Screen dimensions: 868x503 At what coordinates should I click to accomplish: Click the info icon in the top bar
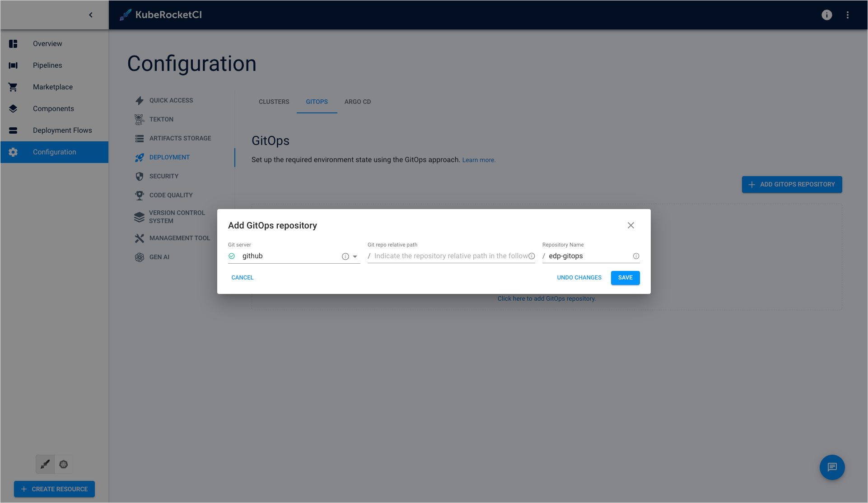pos(826,14)
